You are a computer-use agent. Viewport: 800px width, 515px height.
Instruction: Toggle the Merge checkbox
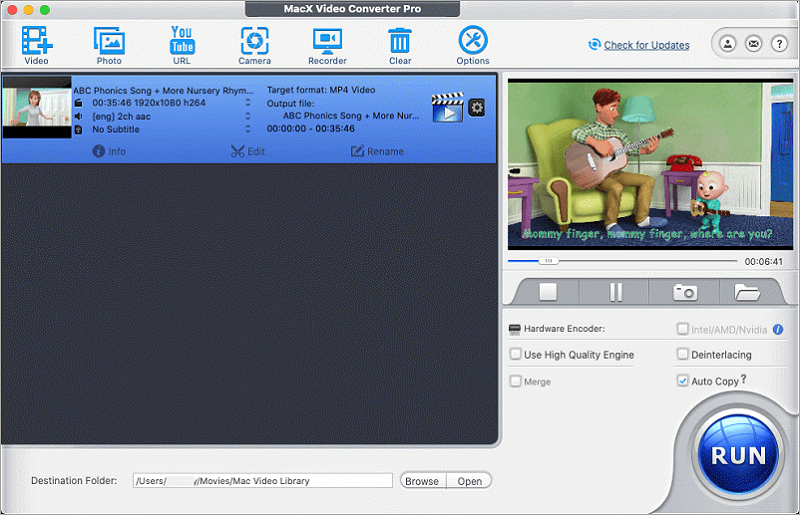(x=516, y=381)
